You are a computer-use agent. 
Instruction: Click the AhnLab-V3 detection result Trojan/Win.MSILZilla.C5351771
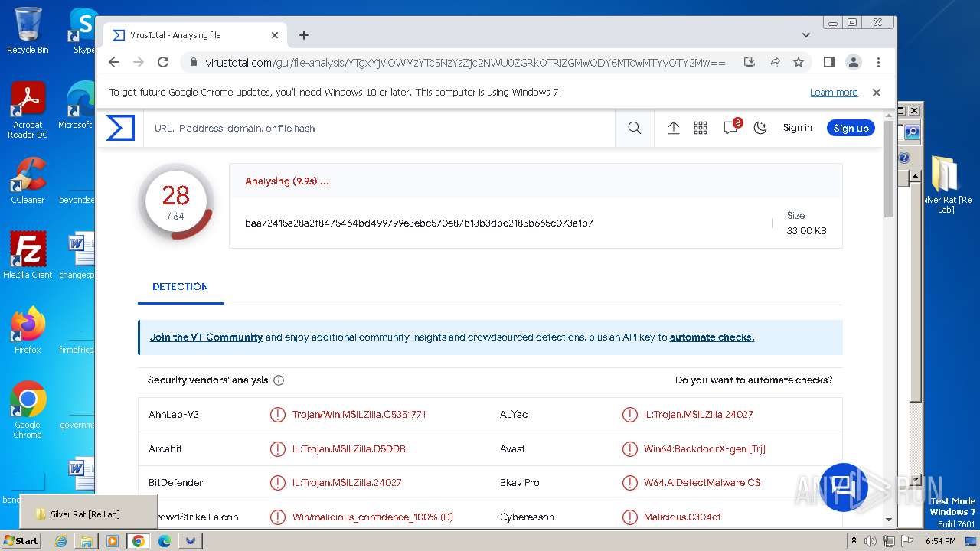point(359,414)
